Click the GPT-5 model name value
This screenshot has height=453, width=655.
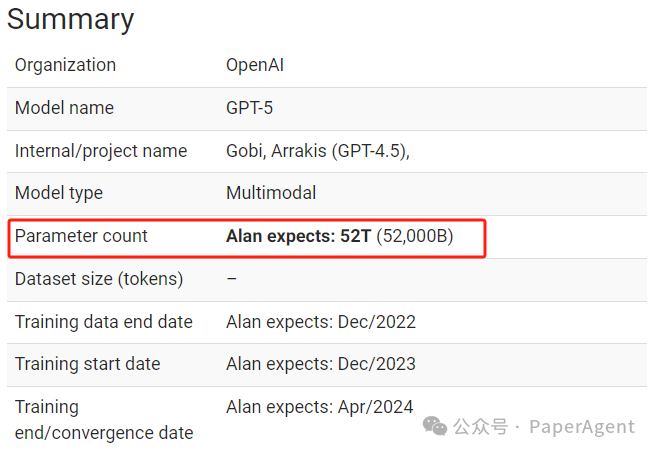[249, 108]
